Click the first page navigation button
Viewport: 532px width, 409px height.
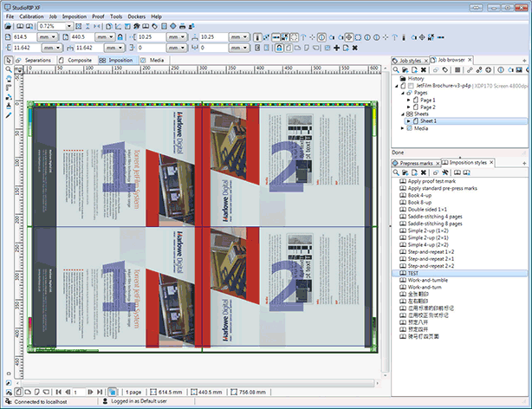(x=58, y=392)
